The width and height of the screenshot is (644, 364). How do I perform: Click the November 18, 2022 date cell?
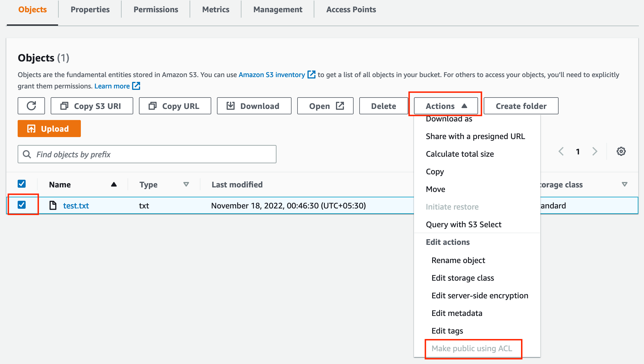[x=288, y=206]
